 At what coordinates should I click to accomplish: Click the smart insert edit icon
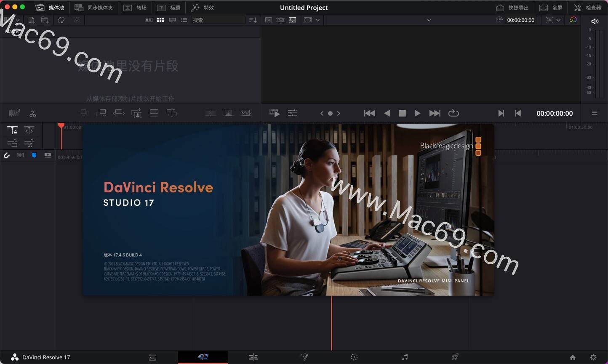[x=83, y=113]
